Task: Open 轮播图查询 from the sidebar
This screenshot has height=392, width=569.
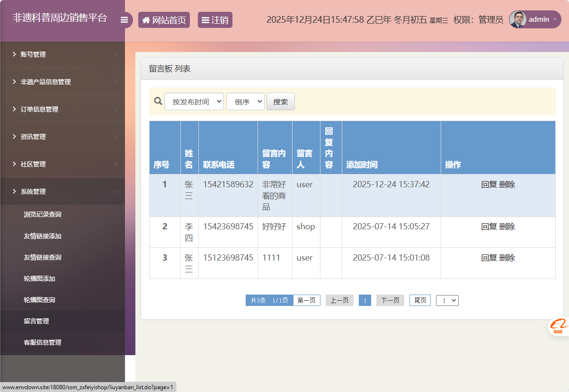Action: pos(39,300)
